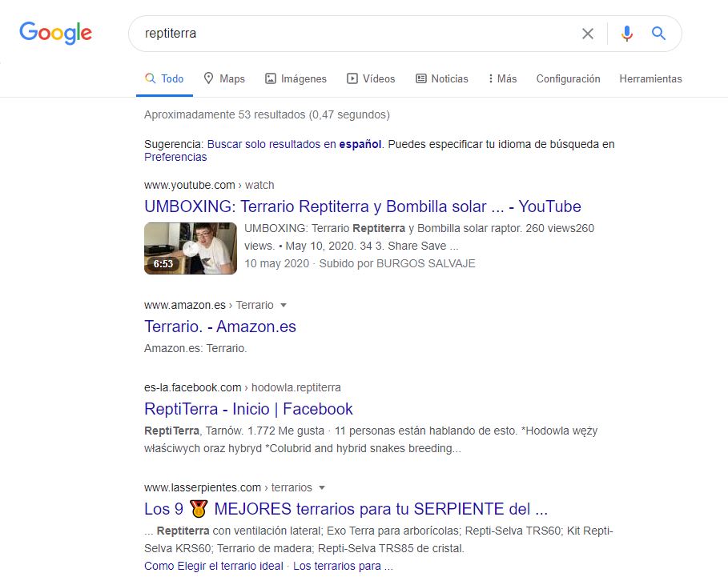Click the blue magnifying glass search button

[658, 34]
